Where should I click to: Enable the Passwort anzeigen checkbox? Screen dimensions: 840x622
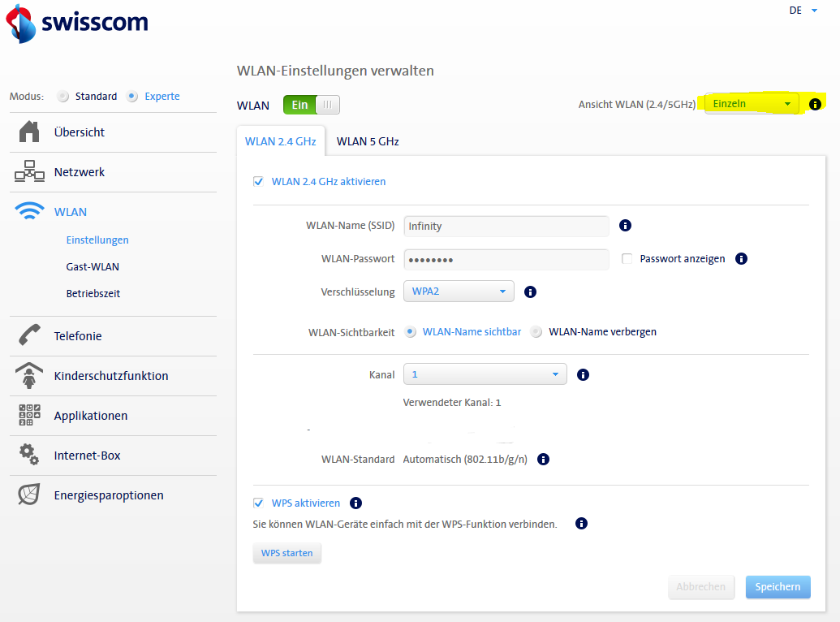[624, 258]
